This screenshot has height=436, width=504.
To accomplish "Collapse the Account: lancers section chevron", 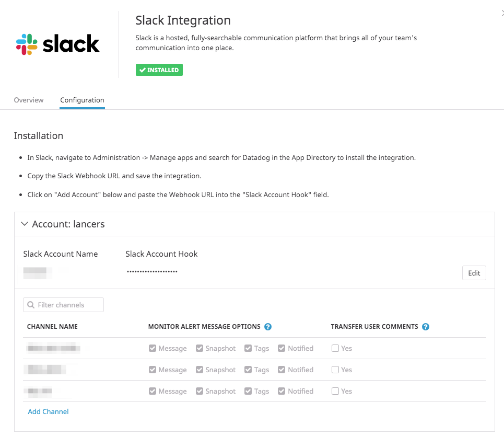I will tap(24, 224).
